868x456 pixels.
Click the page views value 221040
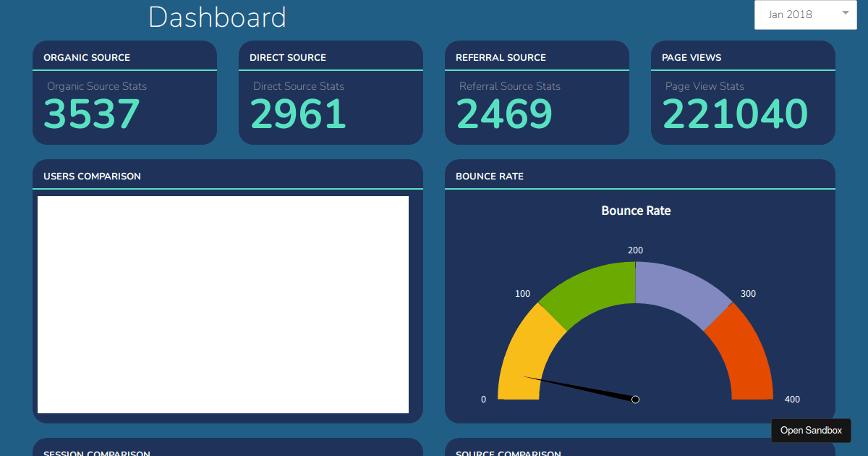coord(735,114)
